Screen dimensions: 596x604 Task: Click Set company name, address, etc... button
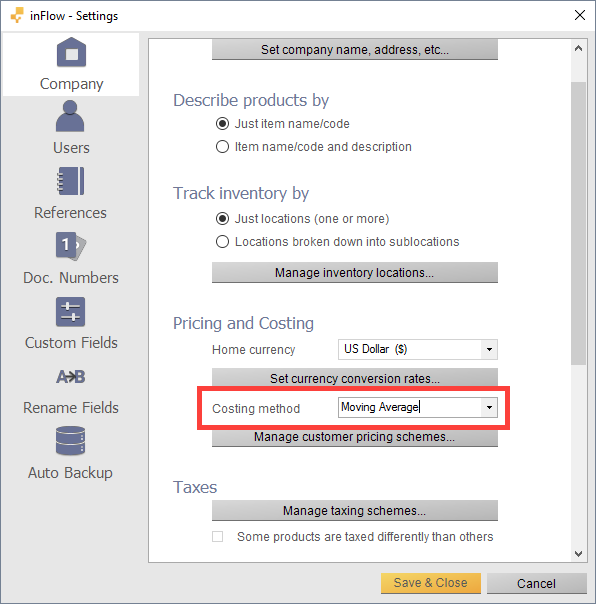click(355, 50)
